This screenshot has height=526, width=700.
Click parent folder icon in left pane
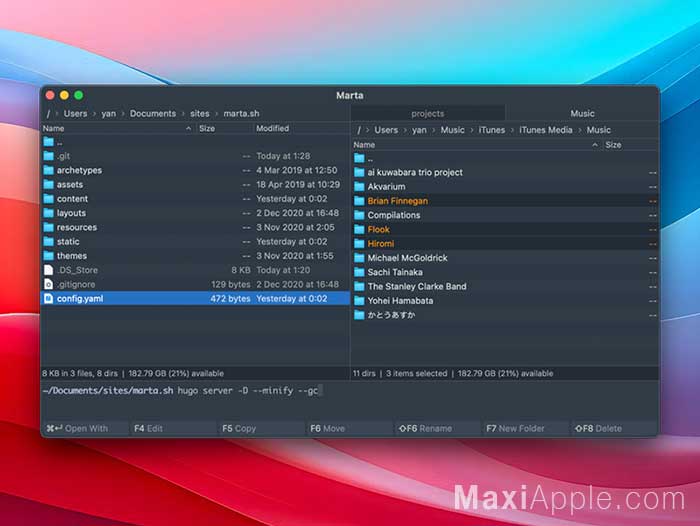(49, 142)
